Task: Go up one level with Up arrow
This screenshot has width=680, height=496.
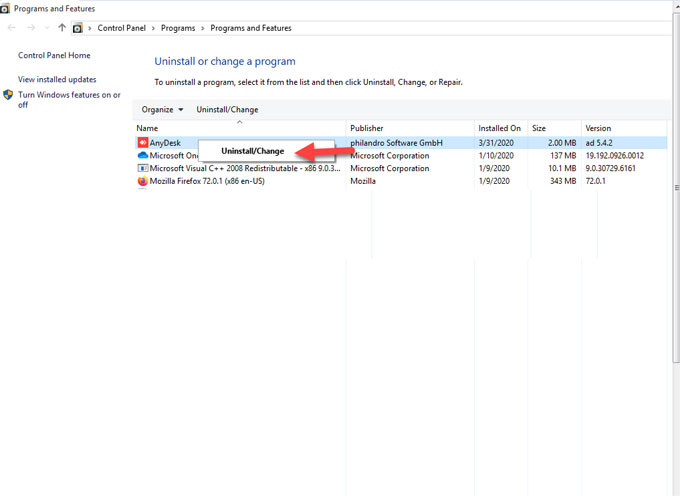Action: pos(62,28)
